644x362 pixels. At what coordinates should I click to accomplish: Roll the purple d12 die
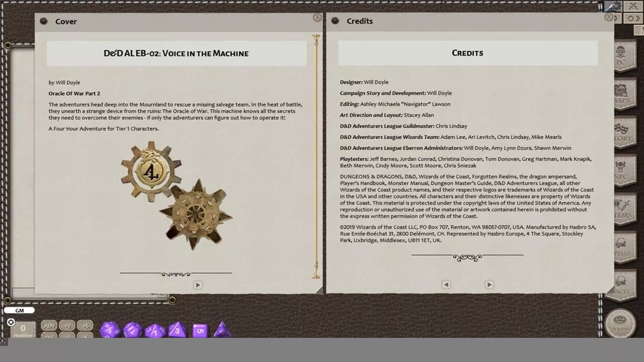[132, 330]
